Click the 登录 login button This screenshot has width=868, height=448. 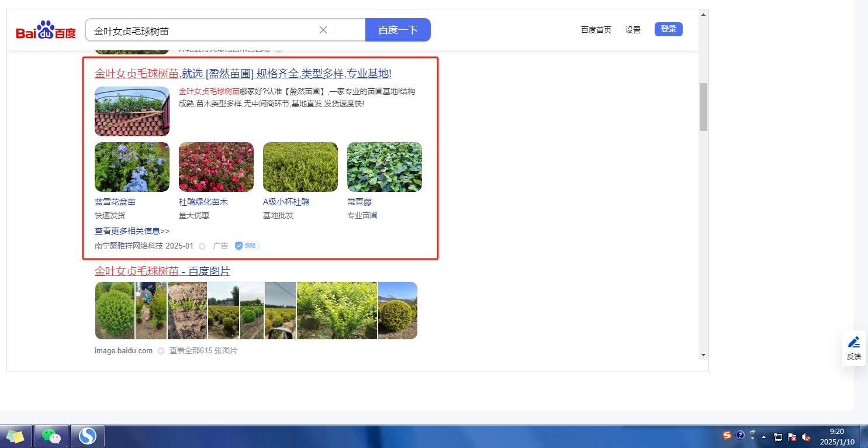pos(668,29)
